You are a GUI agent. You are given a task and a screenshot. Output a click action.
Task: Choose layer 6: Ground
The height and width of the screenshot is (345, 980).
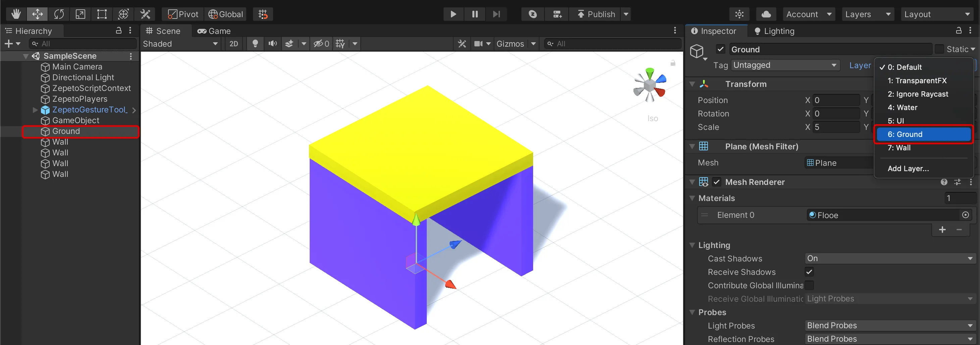923,134
